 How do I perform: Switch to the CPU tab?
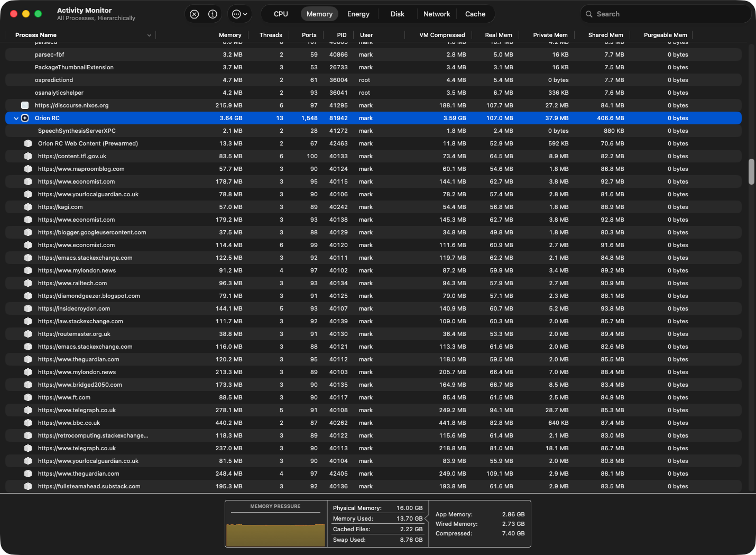(x=281, y=14)
